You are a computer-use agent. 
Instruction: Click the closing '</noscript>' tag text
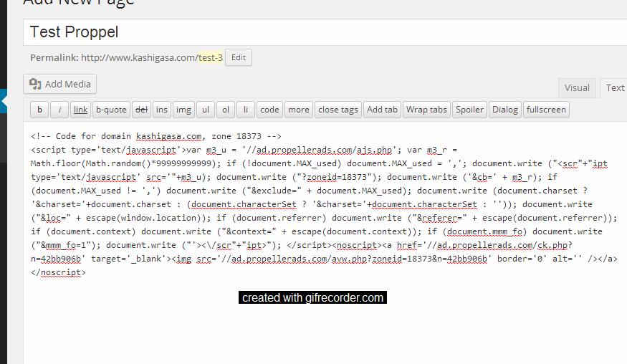tap(58, 272)
